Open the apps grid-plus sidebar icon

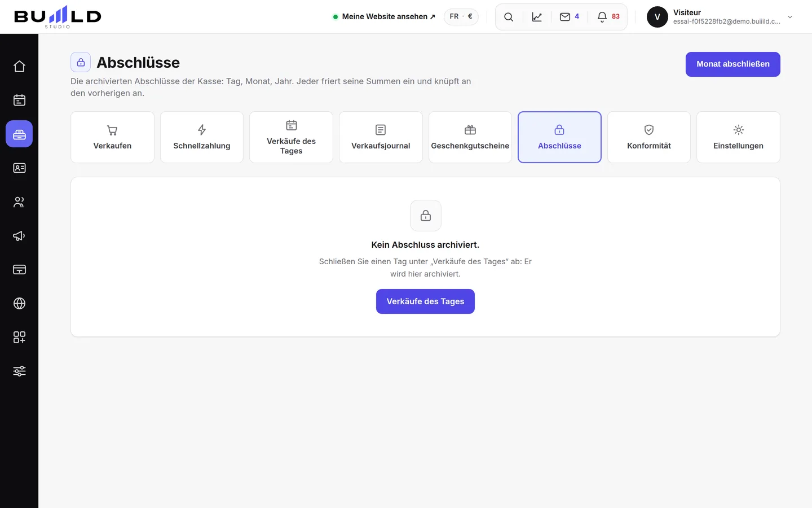pos(19,338)
